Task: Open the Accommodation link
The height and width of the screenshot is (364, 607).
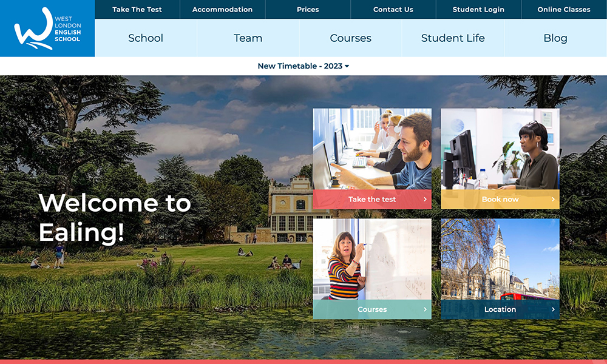Action: pyautogui.click(x=222, y=10)
